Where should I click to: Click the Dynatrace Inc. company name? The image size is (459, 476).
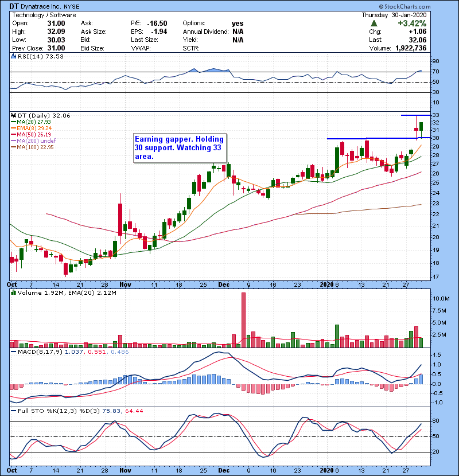point(41,6)
